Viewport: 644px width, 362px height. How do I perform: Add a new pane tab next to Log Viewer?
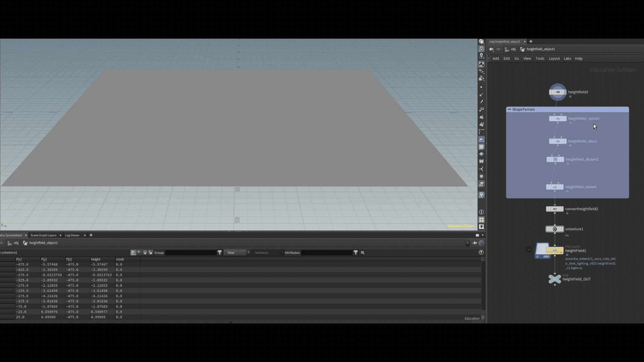(x=91, y=235)
